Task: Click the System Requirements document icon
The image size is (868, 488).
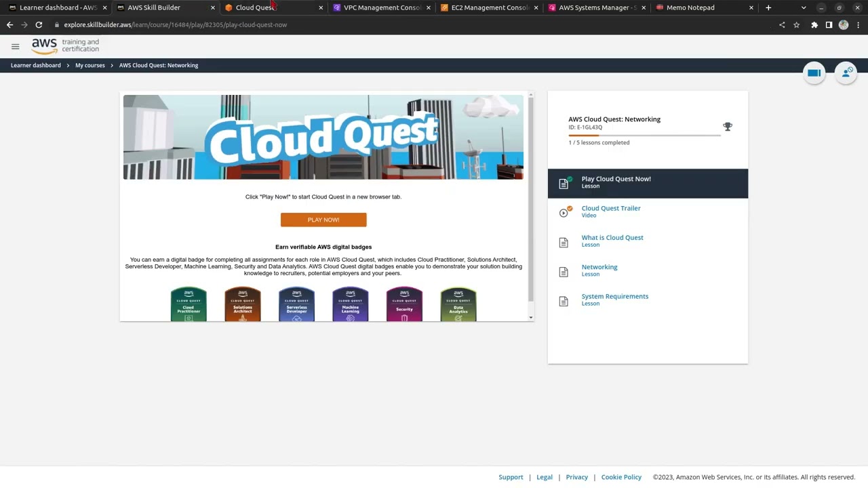Action: click(564, 301)
